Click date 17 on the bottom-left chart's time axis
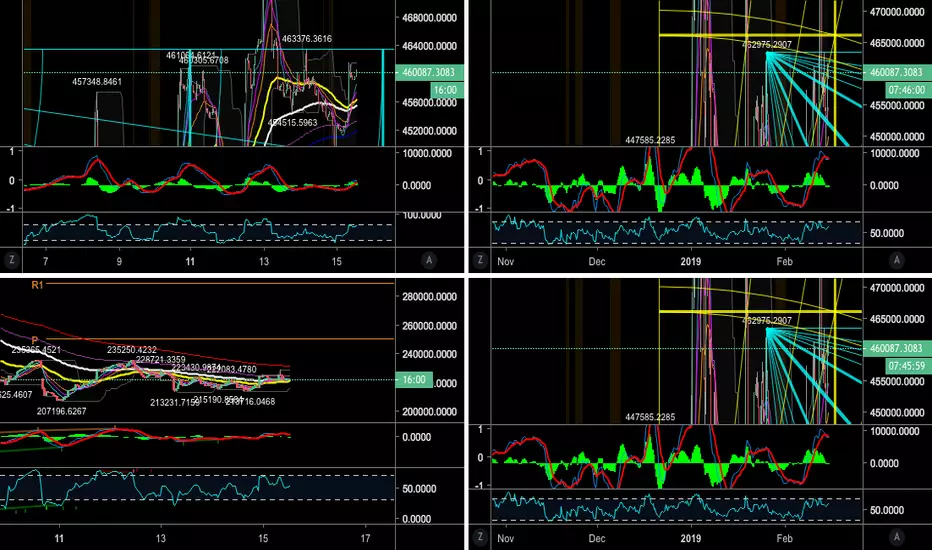 coord(365,538)
